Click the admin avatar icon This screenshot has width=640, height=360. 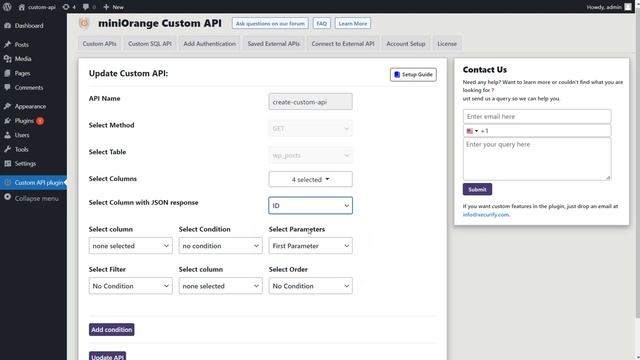click(x=628, y=7)
